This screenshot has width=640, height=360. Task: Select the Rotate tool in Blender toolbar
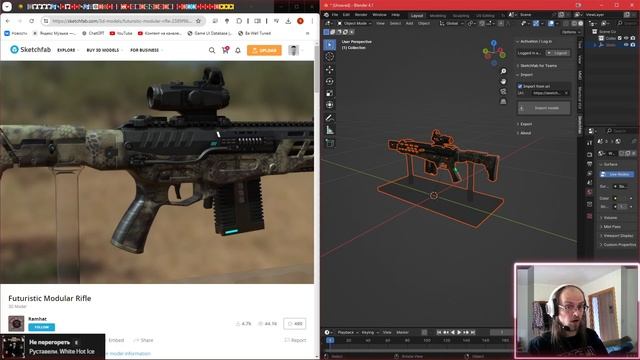click(x=329, y=81)
